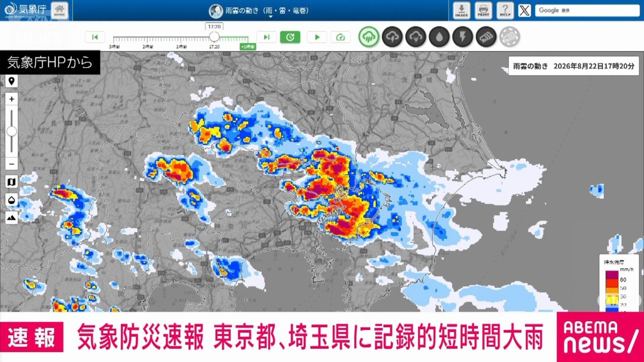Toggle the cloud-with-lightning layer icon
The image size is (644, 362).
point(393,37)
